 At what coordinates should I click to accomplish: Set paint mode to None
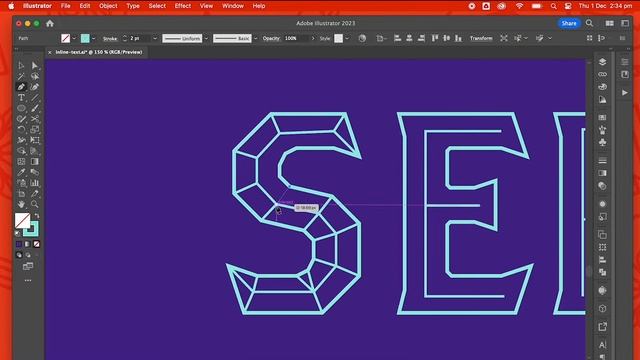tap(37, 244)
